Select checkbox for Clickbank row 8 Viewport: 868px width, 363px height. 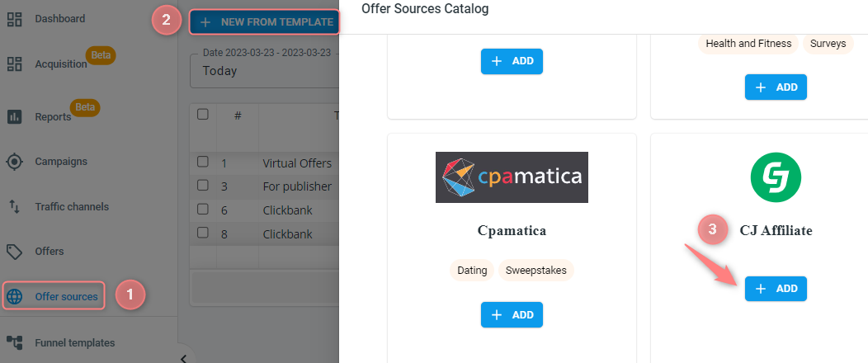pos(203,233)
